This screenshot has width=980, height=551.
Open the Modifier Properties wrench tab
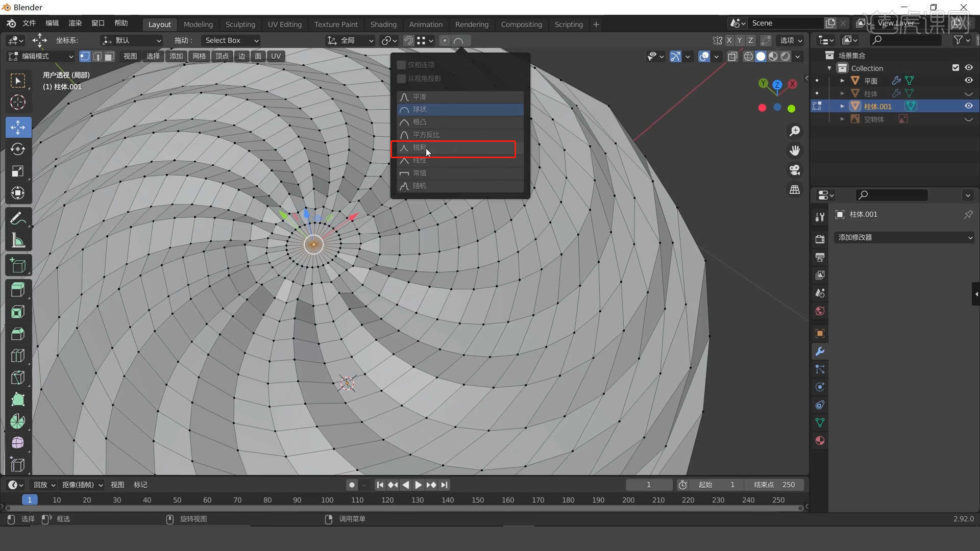820,351
